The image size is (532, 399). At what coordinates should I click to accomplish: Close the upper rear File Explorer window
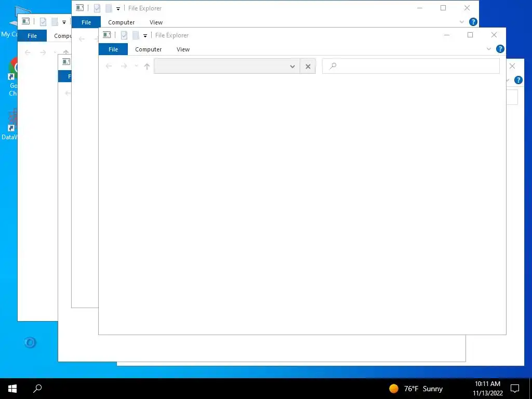tap(467, 8)
